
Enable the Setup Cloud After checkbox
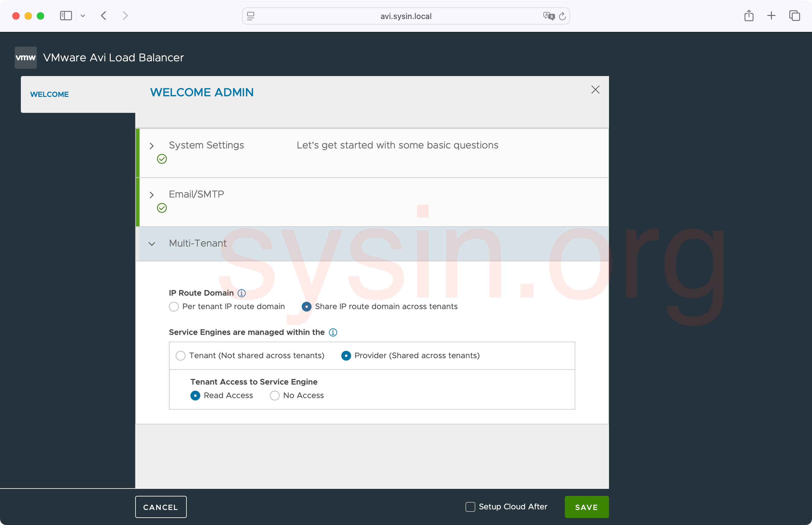tap(470, 507)
